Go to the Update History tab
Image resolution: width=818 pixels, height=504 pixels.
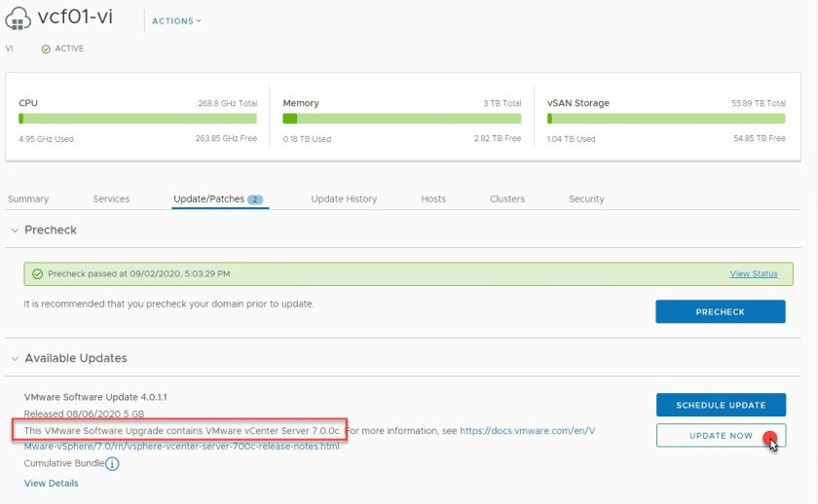point(344,199)
